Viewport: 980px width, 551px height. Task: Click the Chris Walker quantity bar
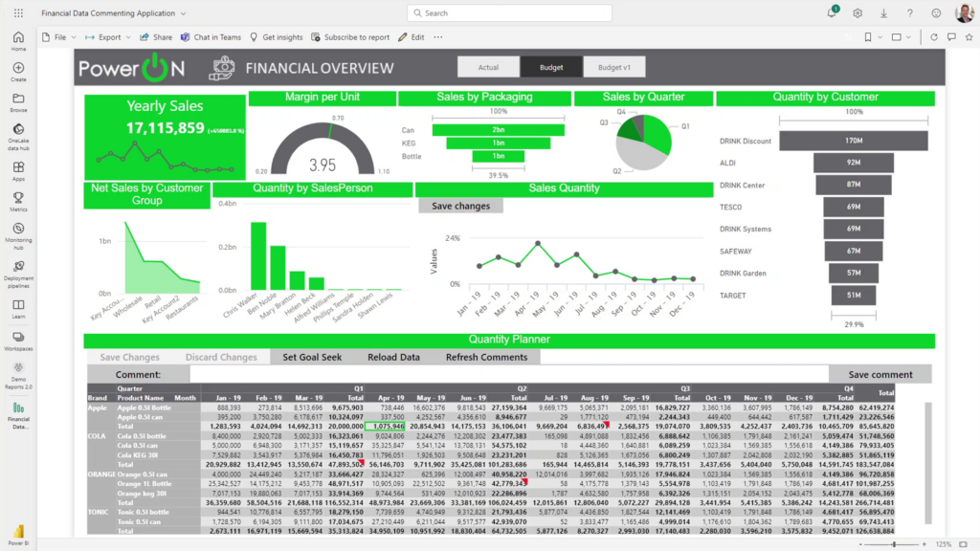click(x=258, y=256)
